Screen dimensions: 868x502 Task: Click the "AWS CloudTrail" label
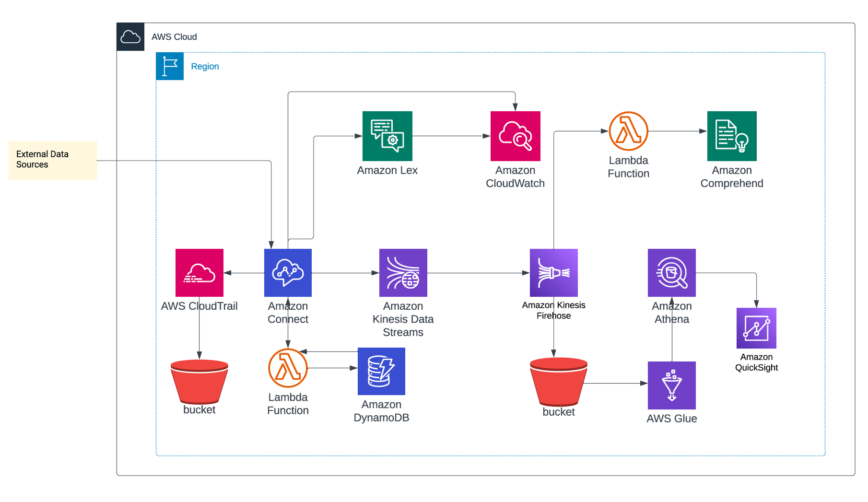click(199, 306)
